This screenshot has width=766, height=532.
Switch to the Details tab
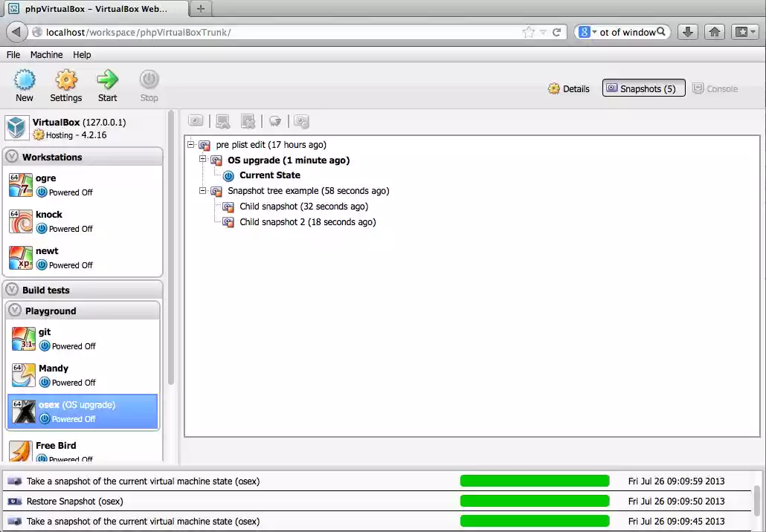[x=569, y=88]
